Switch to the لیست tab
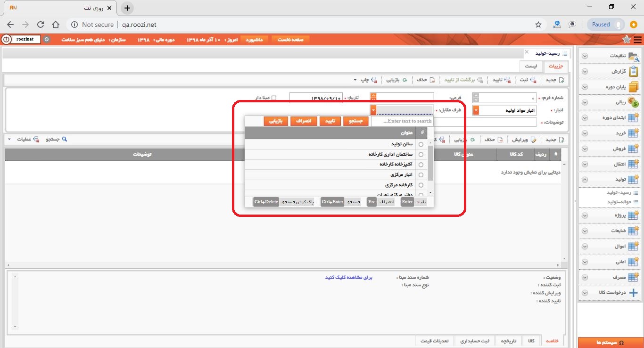Image resolution: width=644 pixels, height=348 pixels. [x=531, y=66]
